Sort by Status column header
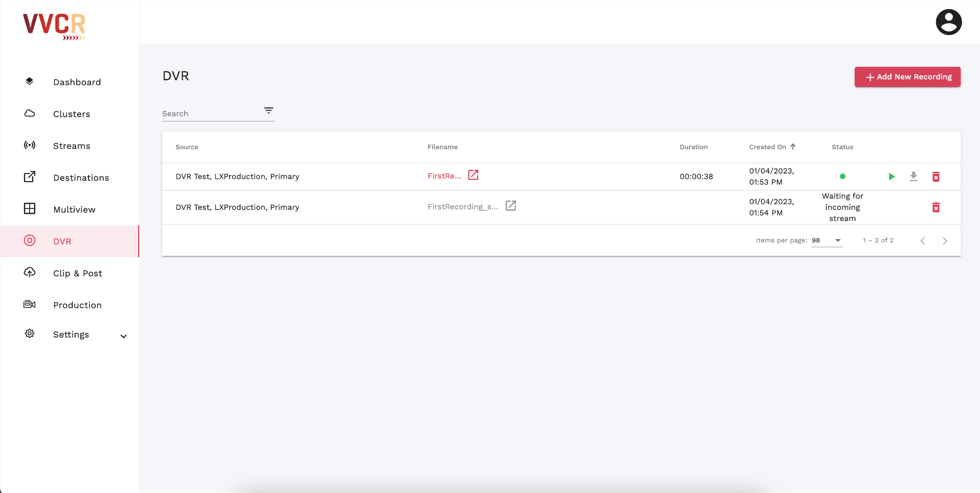 tap(842, 147)
